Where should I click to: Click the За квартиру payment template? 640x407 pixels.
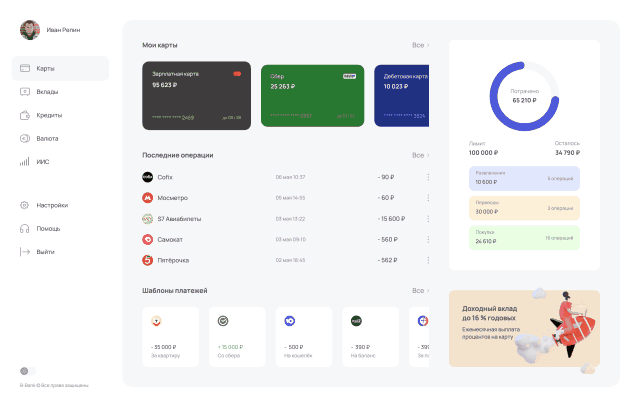pos(167,338)
